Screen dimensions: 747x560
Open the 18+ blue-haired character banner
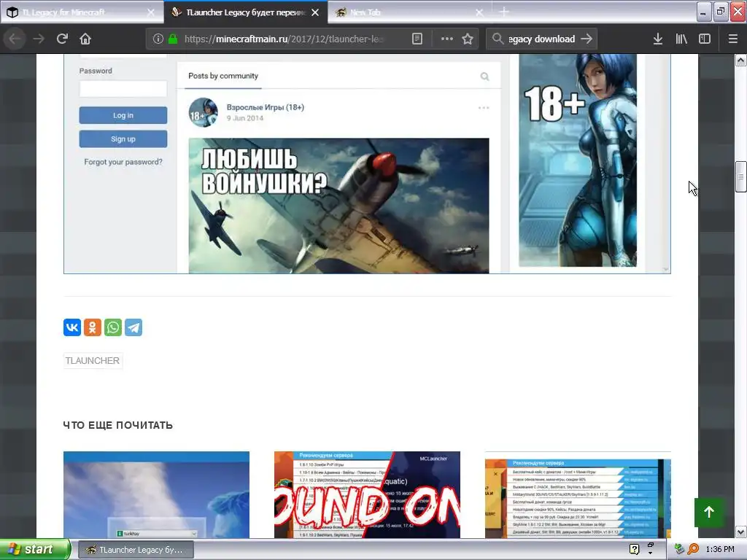point(578,160)
